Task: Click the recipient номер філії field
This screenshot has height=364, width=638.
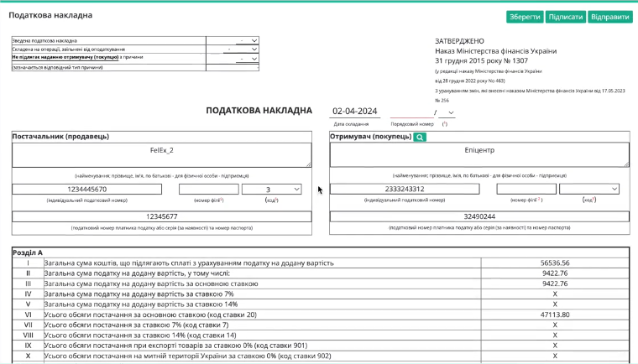Action: coord(526,189)
